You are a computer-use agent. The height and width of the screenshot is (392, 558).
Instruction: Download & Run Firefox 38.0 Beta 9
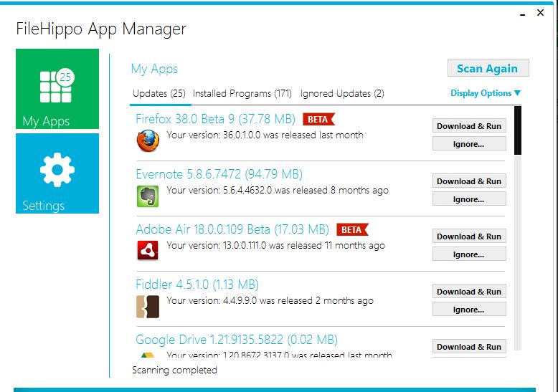point(469,126)
